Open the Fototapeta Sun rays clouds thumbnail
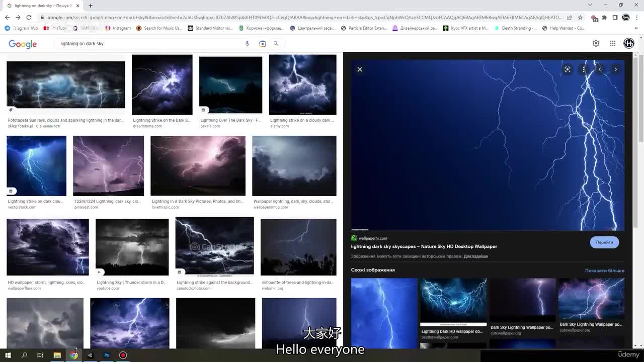 pos(66,84)
